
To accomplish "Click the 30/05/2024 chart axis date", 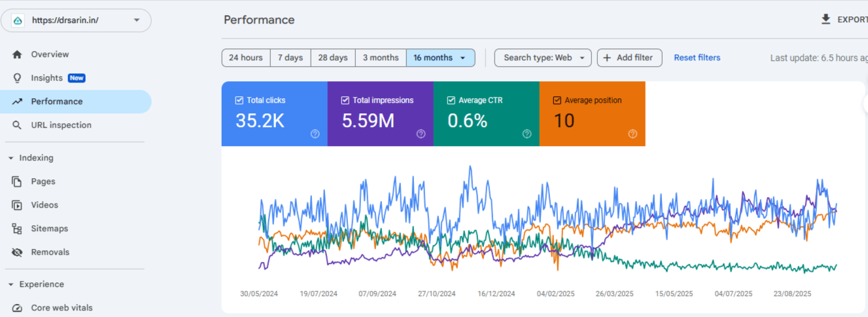I will point(259,293).
